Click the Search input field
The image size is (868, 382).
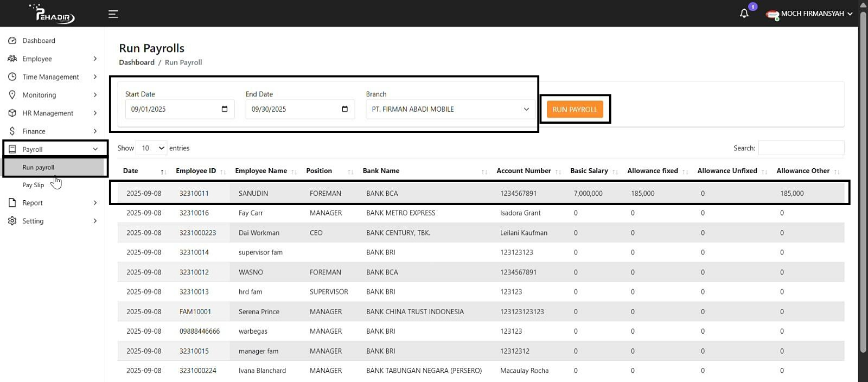pos(801,148)
